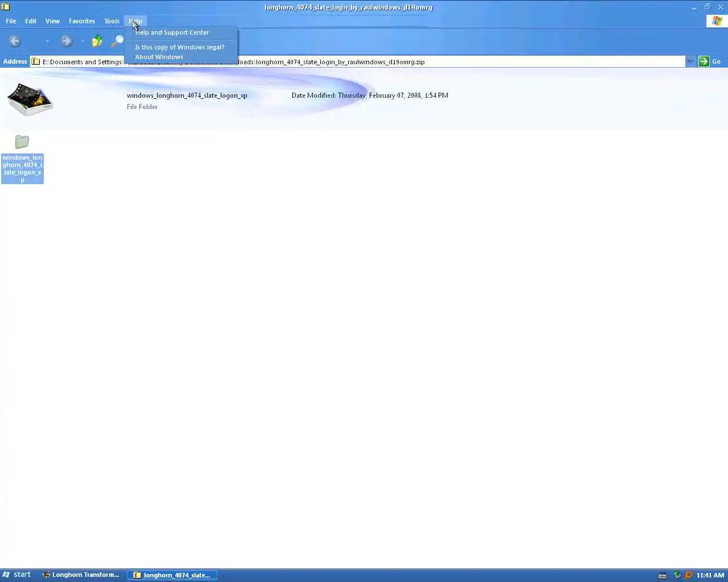Screen dimensions: 728x582
Task: Select the windows_longhorn_4074_slate_logon_xp folder icon
Action: [22, 142]
